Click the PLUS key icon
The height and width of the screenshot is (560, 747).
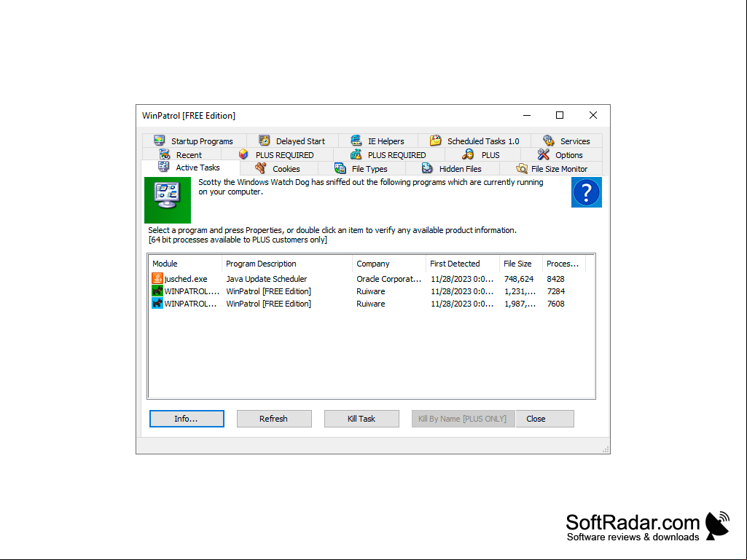468,154
